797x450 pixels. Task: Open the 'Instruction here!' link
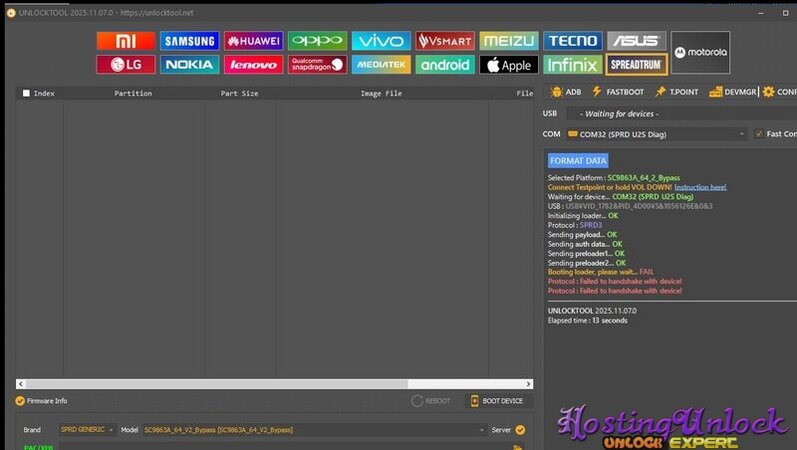[700, 187]
